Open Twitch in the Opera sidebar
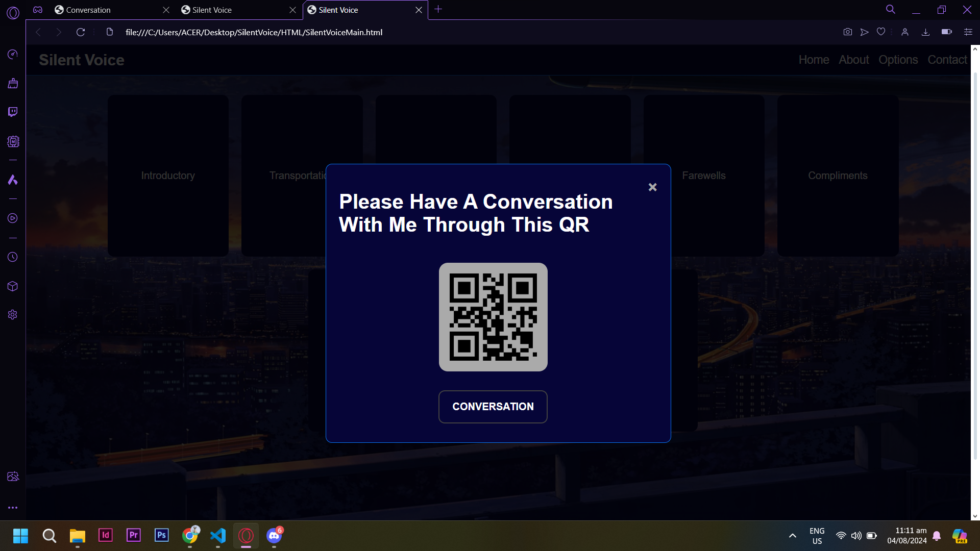The width and height of the screenshot is (980, 551). point(13,112)
